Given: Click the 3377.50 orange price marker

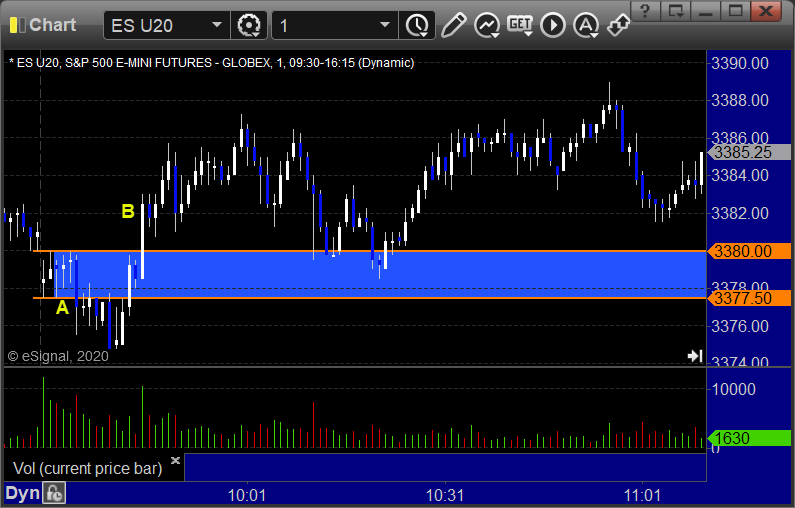Looking at the screenshot, I should click(x=749, y=298).
